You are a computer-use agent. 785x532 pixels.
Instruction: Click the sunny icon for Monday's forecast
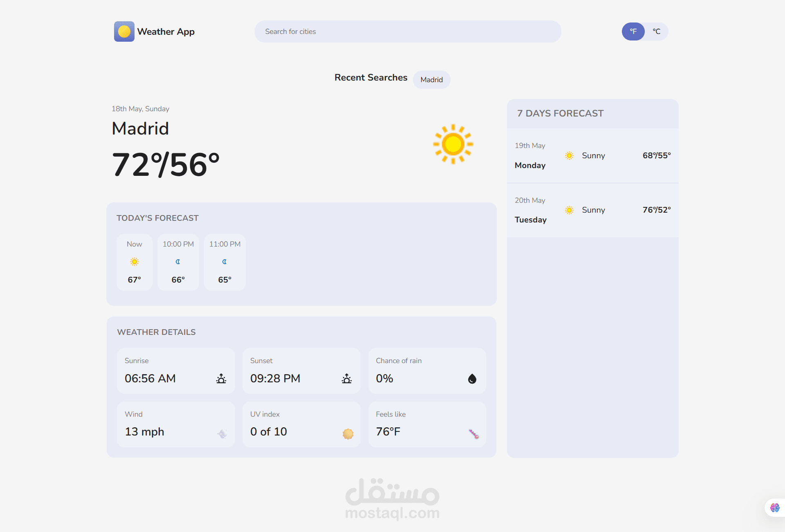coord(569,155)
